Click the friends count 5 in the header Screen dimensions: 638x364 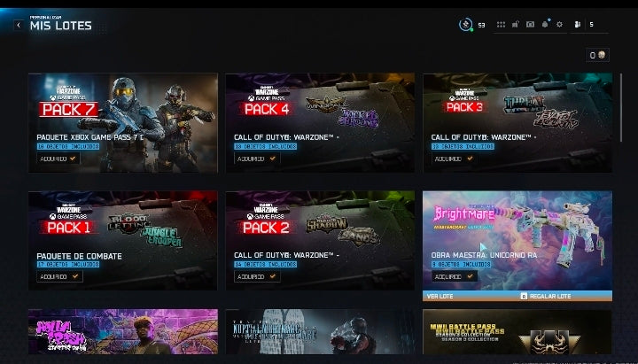(591, 25)
